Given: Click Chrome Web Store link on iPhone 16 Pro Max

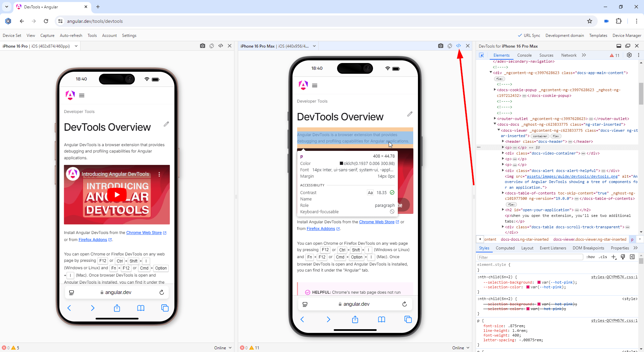Looking at the screenshot, I should tap(377, 222).
